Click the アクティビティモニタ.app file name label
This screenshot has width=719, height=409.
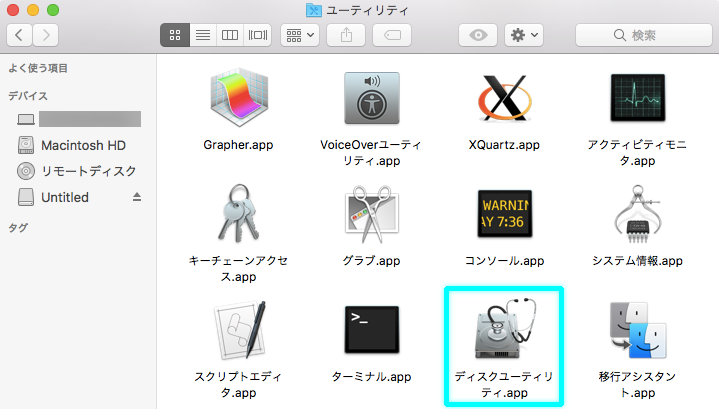click(x=637, y=153)
